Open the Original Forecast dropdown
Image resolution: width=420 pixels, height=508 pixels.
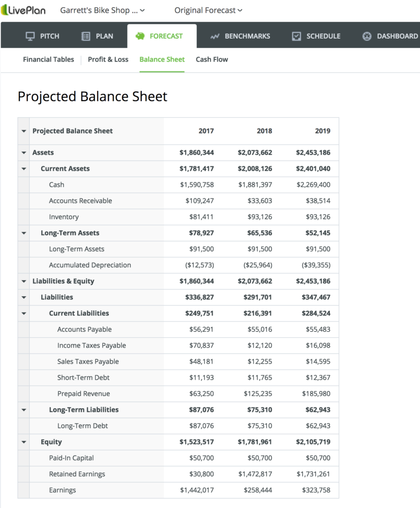click(x=208, y=10)
